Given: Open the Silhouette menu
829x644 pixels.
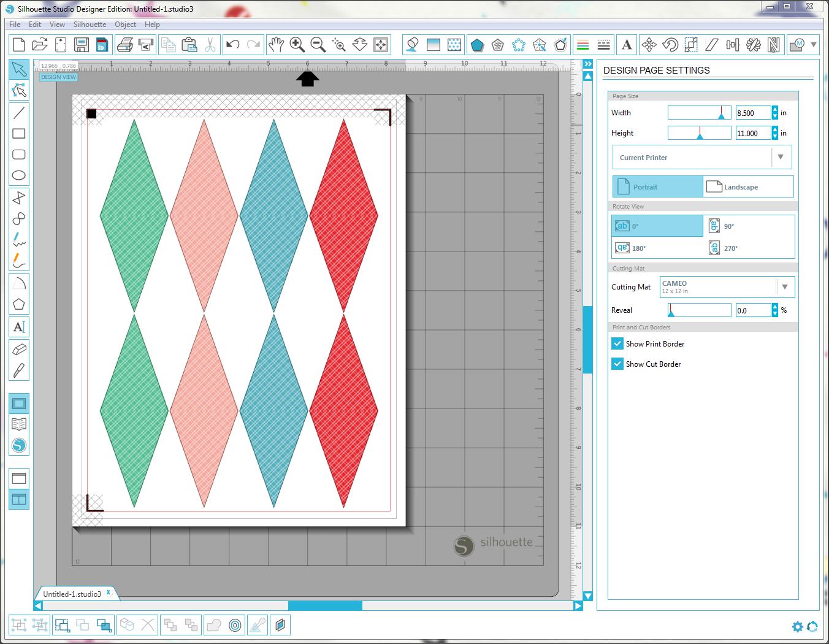Looking at the screenshot, I should click(90, 25).
